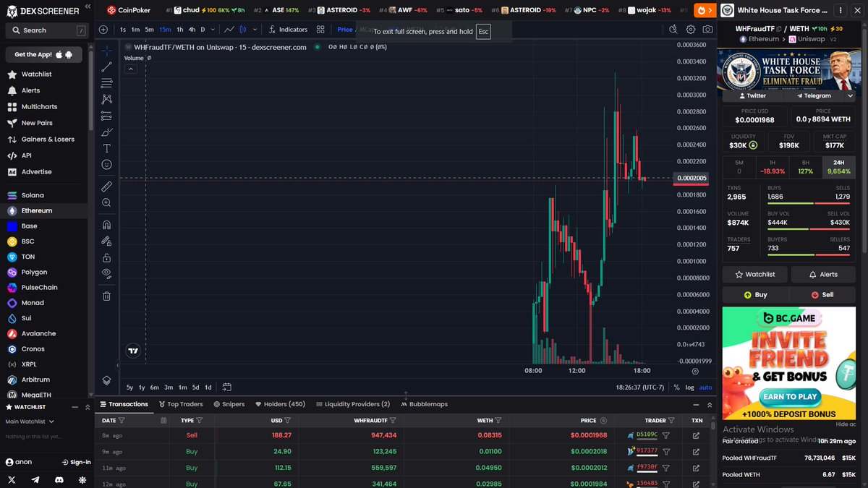Open the object tree layers icon

point(106,380)
